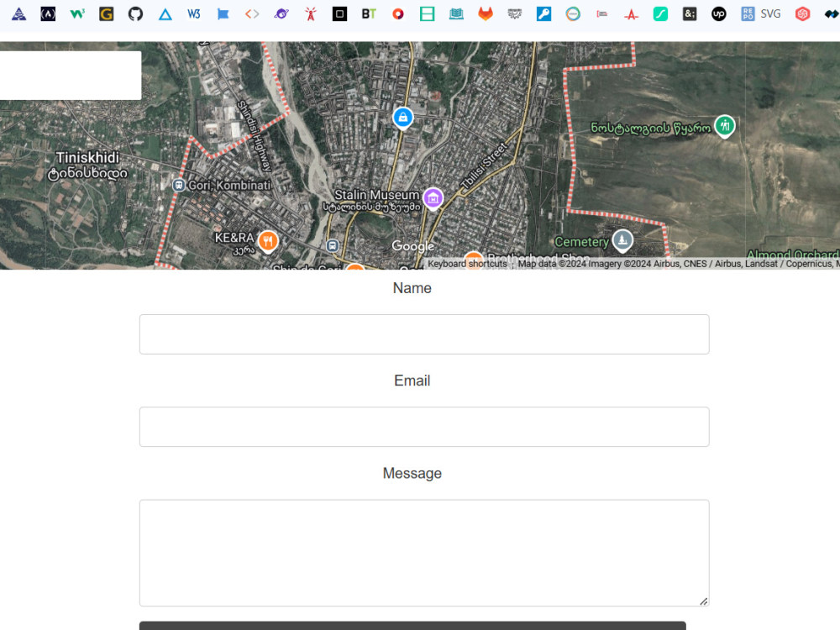Click the Cemetery map marker
Screen dimensions: 840x630
tap(622, 240)
